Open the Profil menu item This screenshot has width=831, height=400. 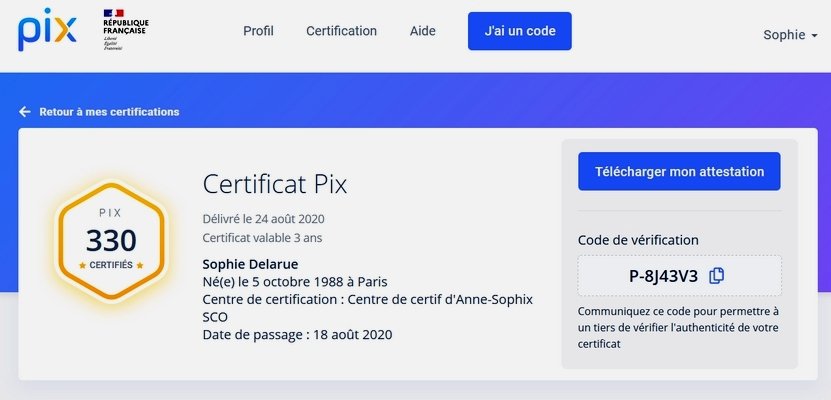pyautogui.click(x=258, y=31)
